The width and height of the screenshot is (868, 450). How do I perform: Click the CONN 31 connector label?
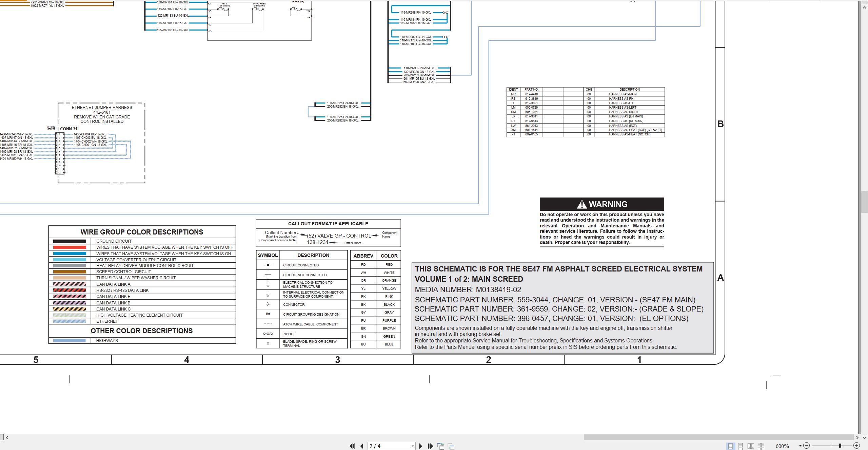coord(68,129)
